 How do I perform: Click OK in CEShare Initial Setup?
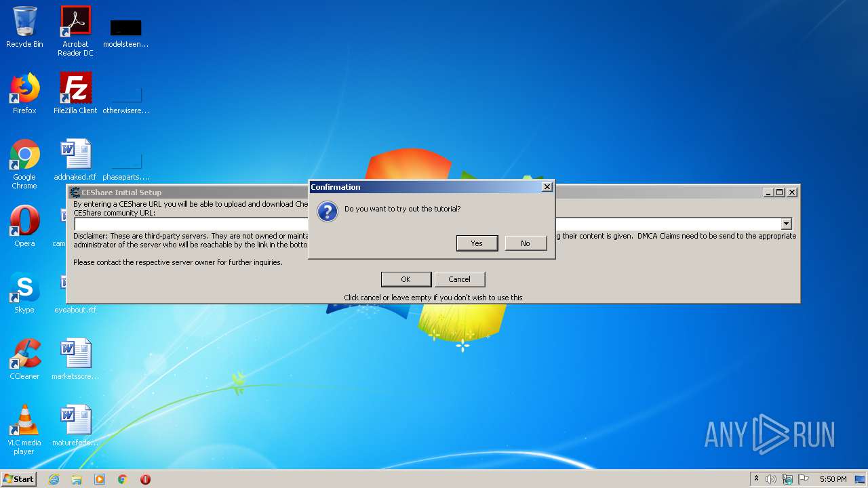[406, 279]
